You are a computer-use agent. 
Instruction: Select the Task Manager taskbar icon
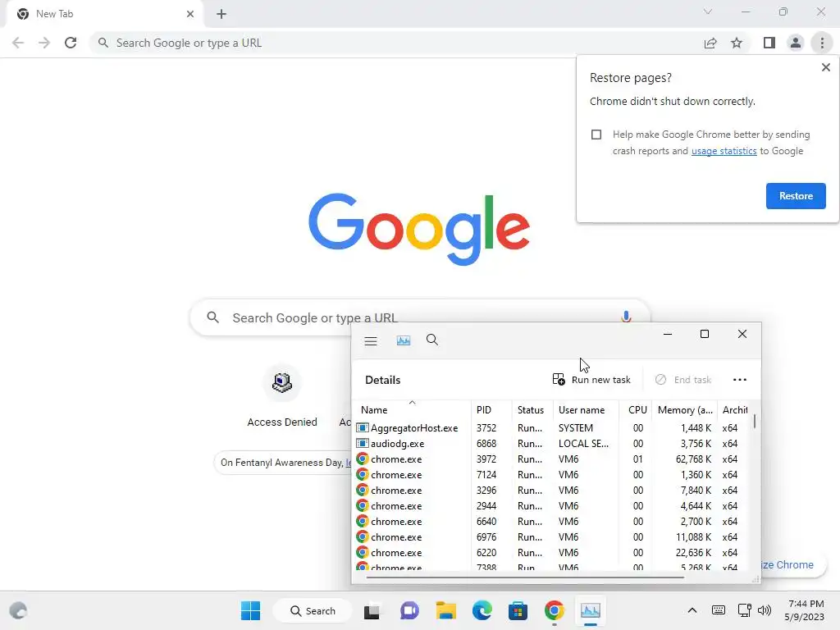pyautogui.click(x=591, y=610)
